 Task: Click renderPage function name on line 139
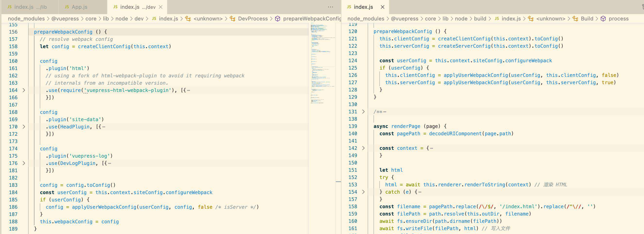[406, 126]
